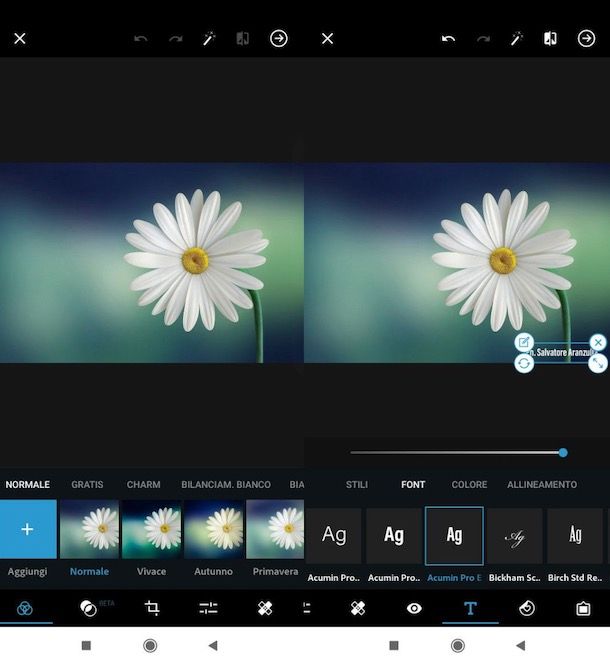Open the text T tool
610x663 pixels.
coord(470,608)
